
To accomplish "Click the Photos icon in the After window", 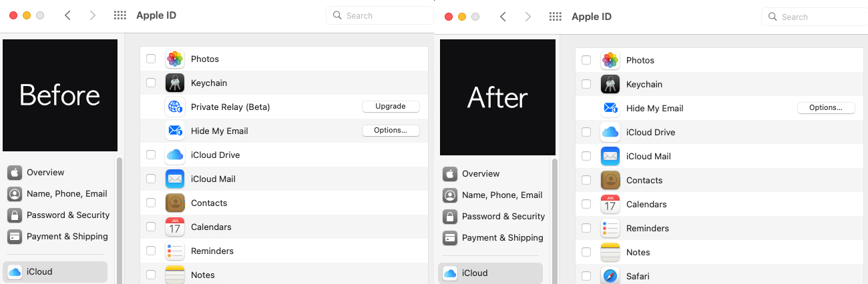I will coord(610,60).
